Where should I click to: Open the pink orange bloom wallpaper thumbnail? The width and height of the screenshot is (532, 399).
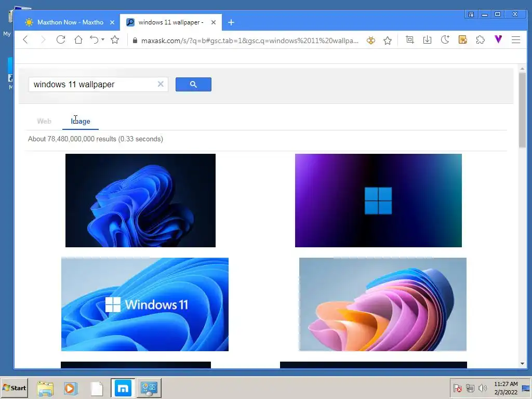pyautogui.click(x=383, y=304)
